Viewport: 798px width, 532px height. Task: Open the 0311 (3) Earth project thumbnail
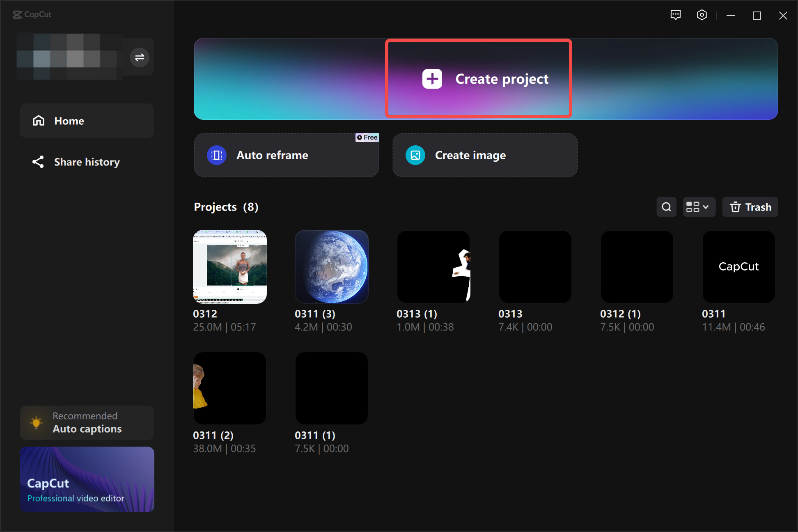click(x=331, y=266)
